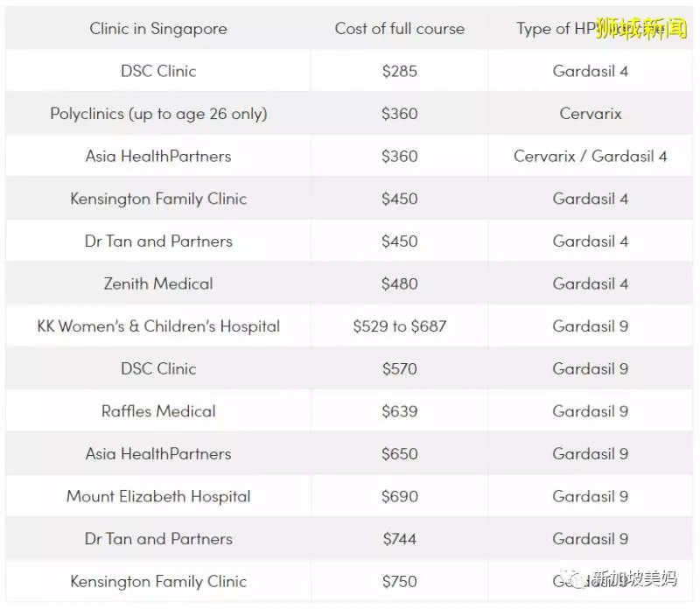Select the "$690" cost cell
Screen dimensions: 700x609
tap(400, 497)
